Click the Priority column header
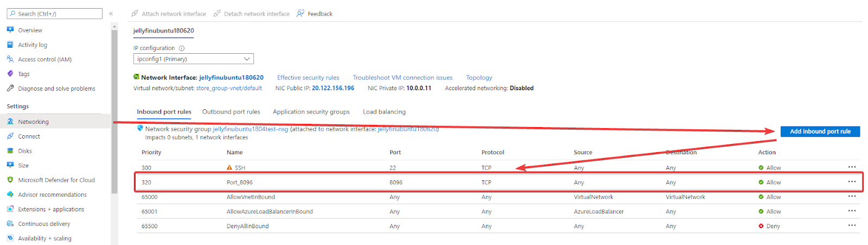 tap(151, 153)
